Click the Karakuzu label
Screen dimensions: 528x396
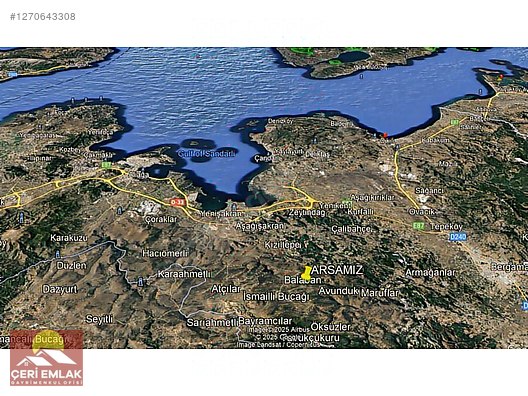click(69, 238)
